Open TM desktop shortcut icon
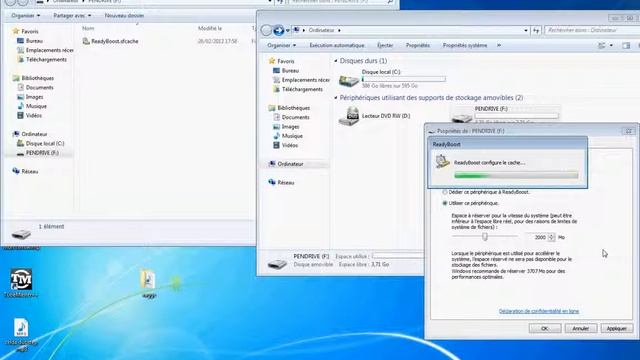The height and width of the screenshot is (360, 640). point(21,283)
